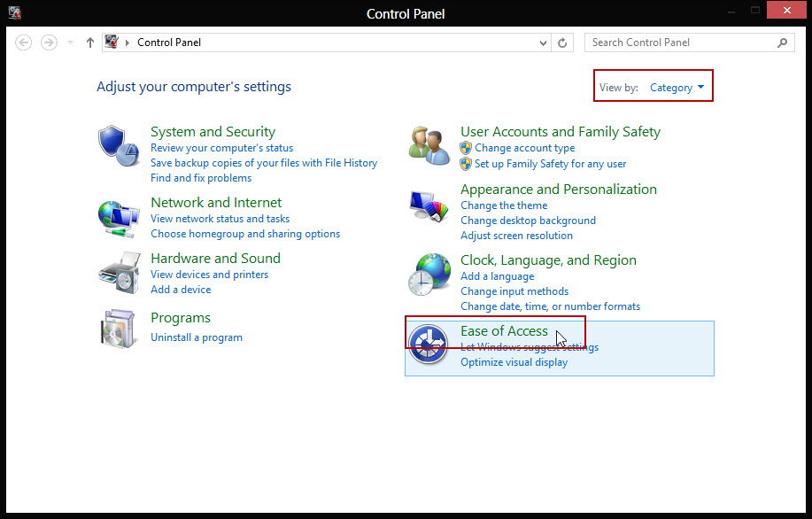The width and height of the screenshot is (812, 519).
Task: Open User Accounts and Family Safety
Action: click(x=561, y=132)
